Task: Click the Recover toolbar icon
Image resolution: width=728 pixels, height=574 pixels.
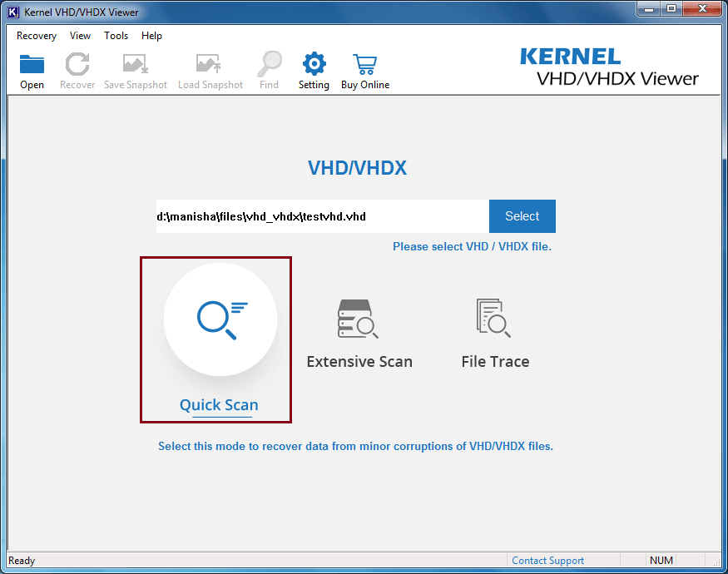Action: click(x=77, y=64)
